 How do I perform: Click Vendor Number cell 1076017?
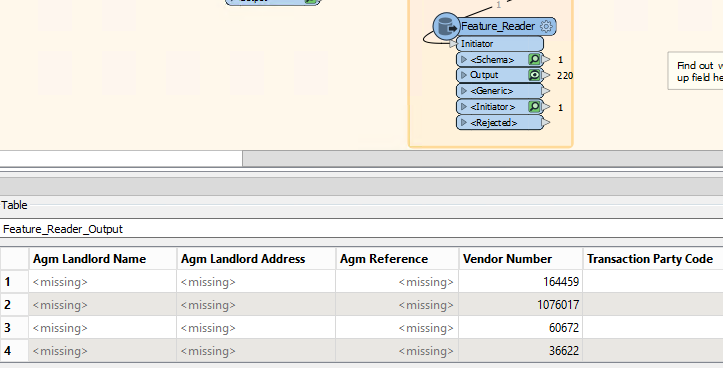tap(521, 305)
